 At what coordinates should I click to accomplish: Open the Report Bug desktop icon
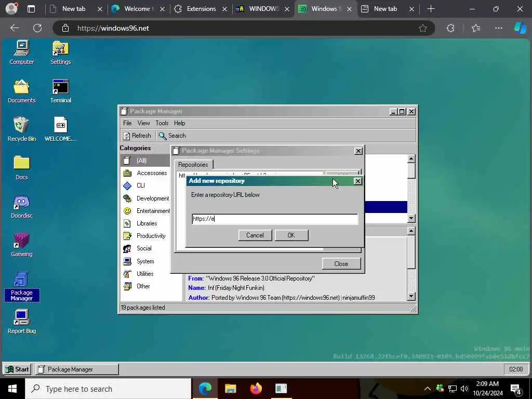click(x=22, y=322)
